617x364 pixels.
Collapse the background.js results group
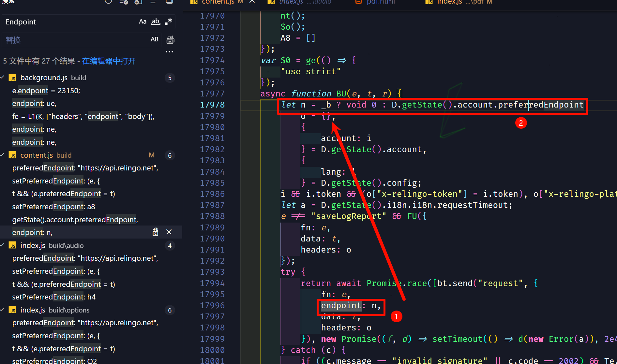[3, 78]
